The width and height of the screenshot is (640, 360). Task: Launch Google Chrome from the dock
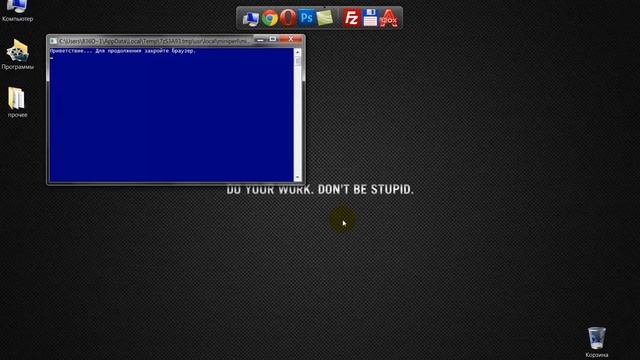click(270, 18)
